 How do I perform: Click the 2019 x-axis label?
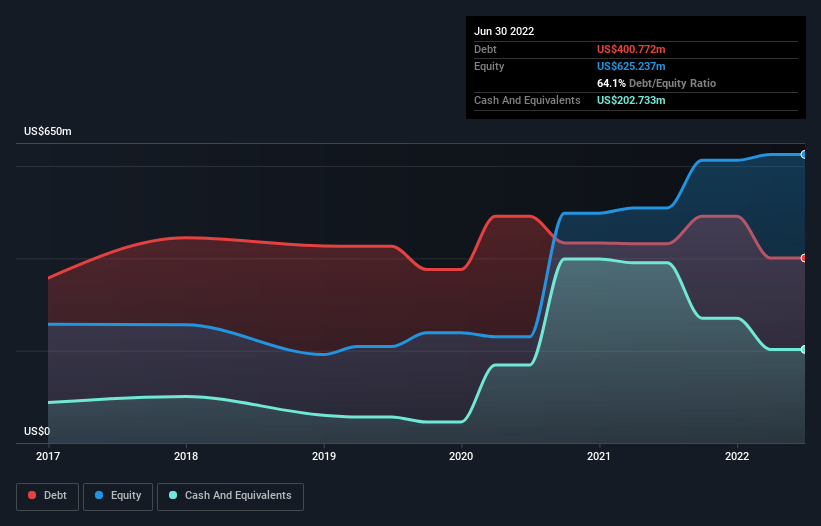324,456
